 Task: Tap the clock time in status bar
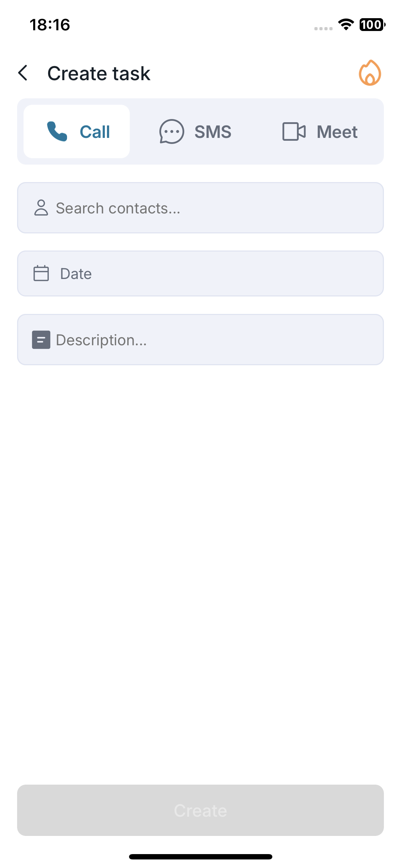[x=50, y=25]
